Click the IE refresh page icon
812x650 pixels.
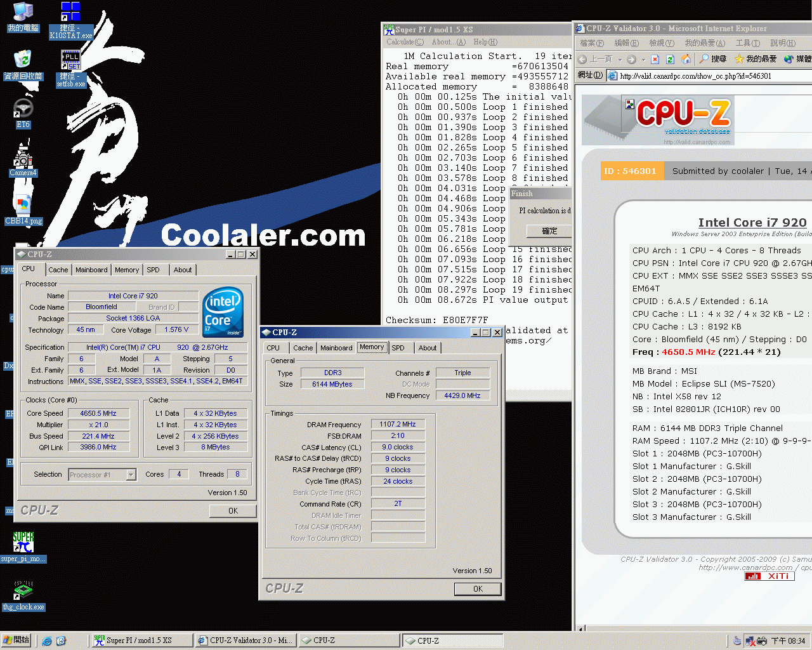click(671, 59)
